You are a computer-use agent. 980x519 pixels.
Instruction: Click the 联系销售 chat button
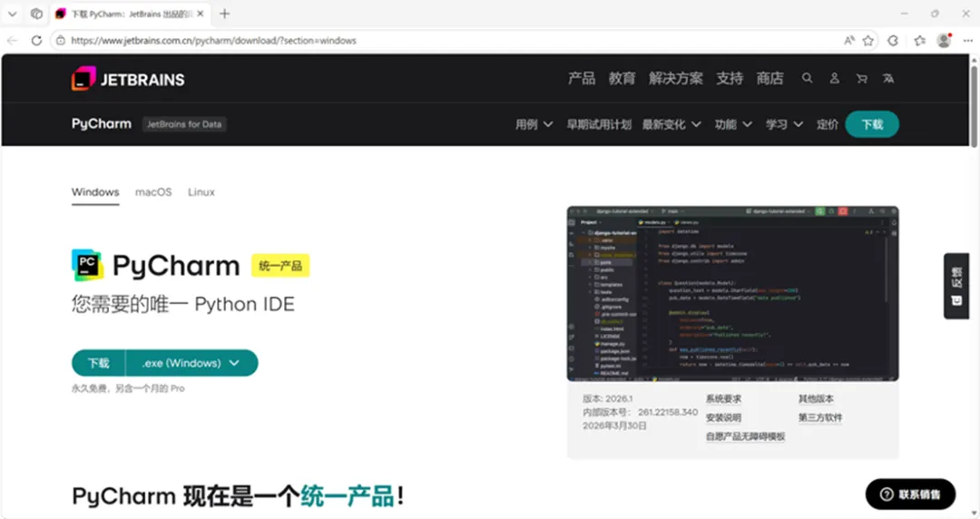point(910,494)
